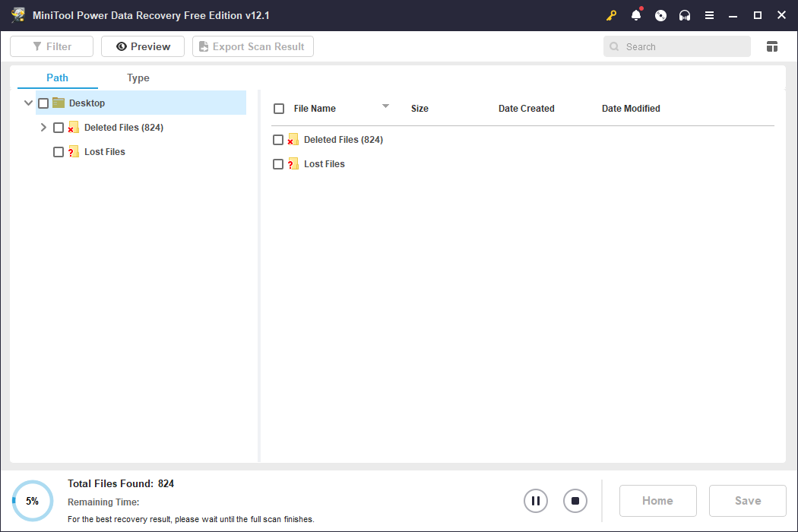This screenshot has width=798, height=532.
Task: Click into the Search field
Action: pyautogui.click(x=677, y=46)
